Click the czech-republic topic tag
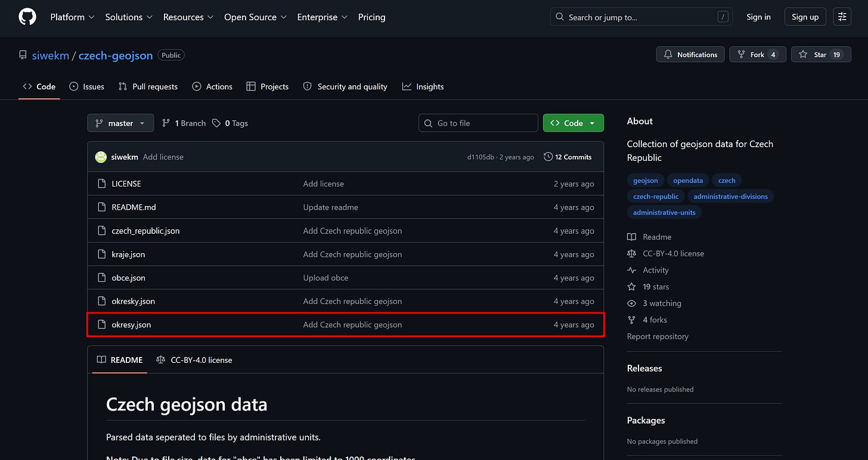 [x=656, y=196]
